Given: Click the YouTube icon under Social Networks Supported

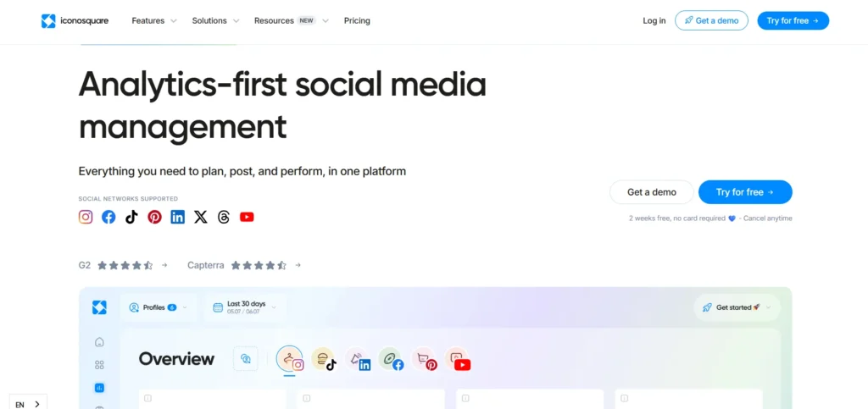Looking at the screenshot, I should click(x=247, y=218).
